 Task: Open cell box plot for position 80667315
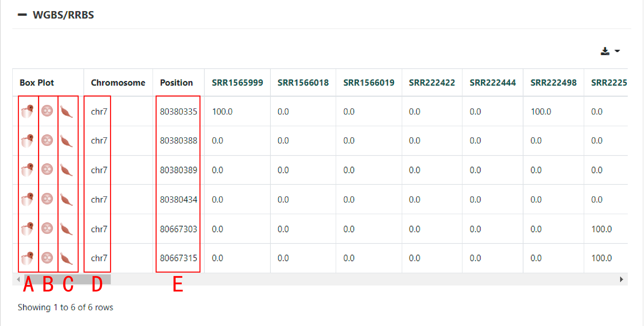pyautogui.click(x=47, y=258)
